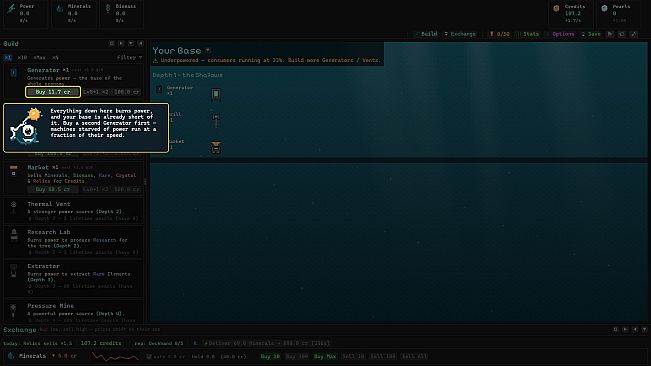Viewport: 651px width, 366px height.
Task: Select the x1 purchase multiplier
Action: (x=8, y=57)
